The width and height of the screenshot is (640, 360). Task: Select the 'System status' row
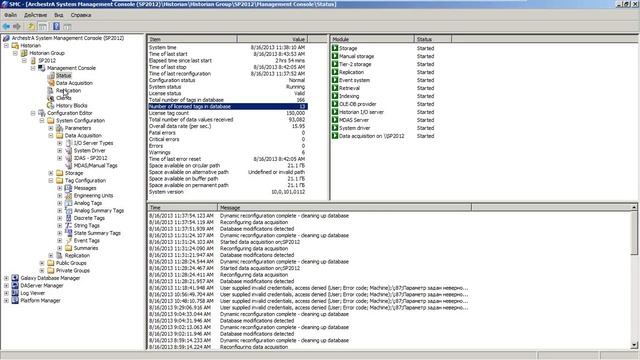pos(227,87)
